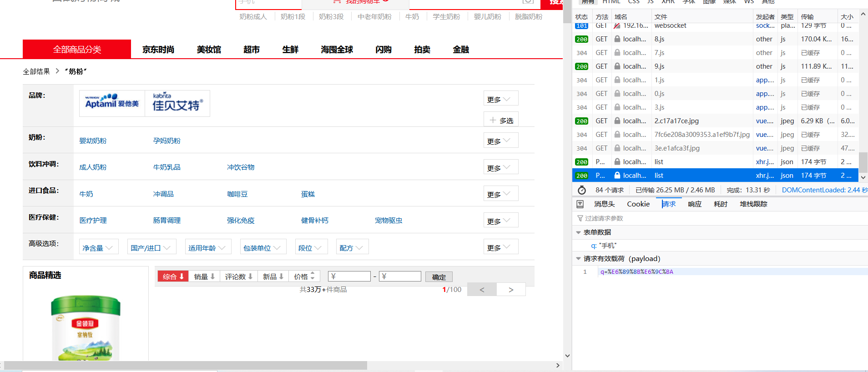868x372 pixels.
Task: Open the 全部结果 breadcrumb
Action: (x=36, y=71)
